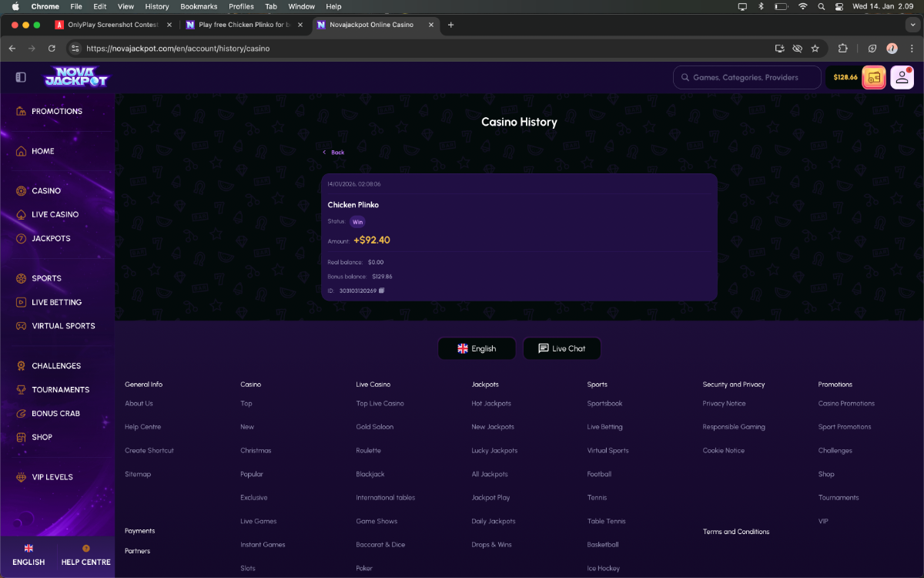This screenshot has height=578, width=924.
Task: Go to VIP Levels in the sidebar
Action: (x=52, y=477)
